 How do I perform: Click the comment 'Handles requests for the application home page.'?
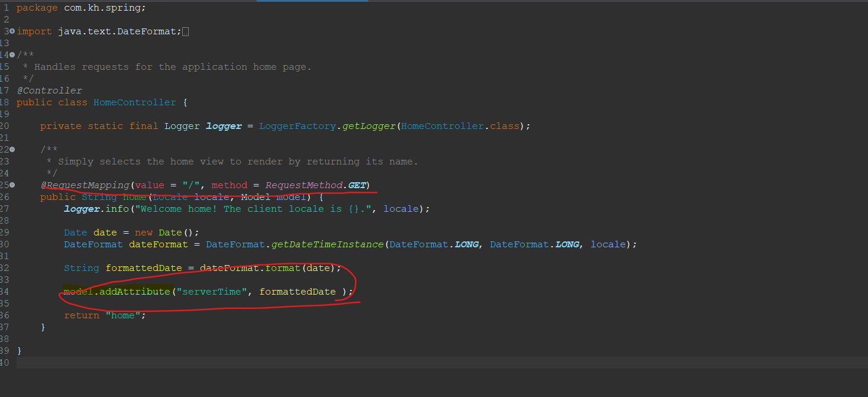[x=173, y=67]
